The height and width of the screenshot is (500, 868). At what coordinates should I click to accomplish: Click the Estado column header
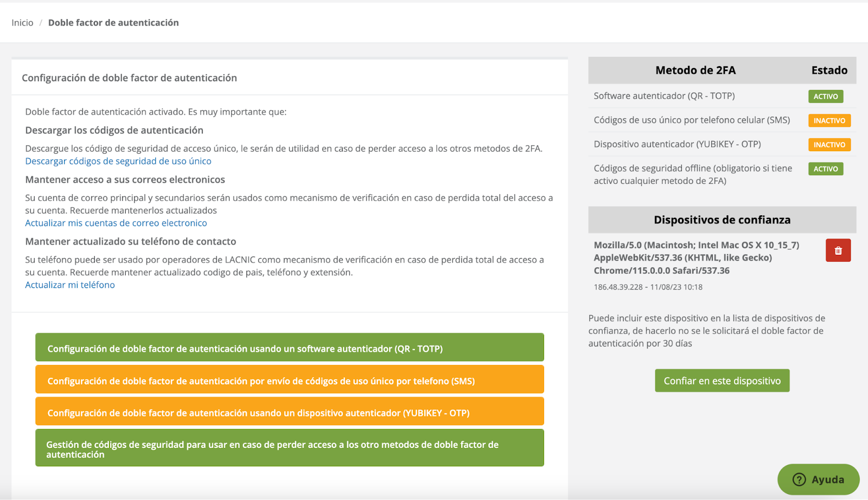coord(829,70)
